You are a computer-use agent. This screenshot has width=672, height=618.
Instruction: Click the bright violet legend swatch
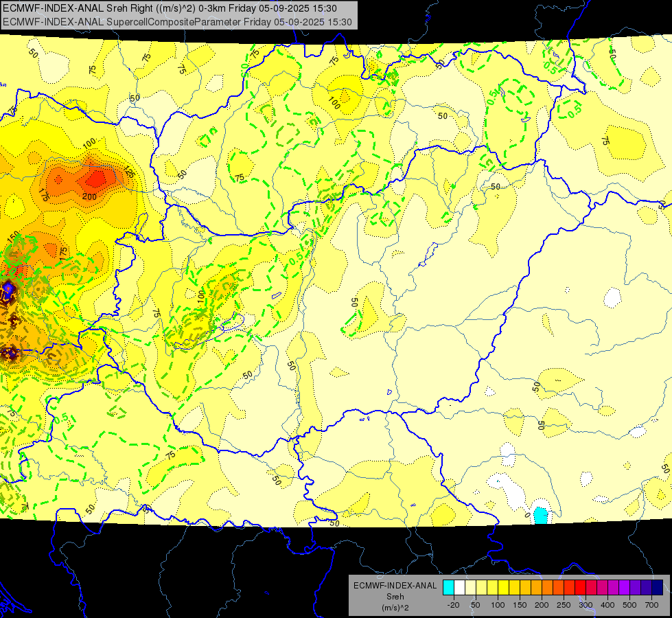[625, 587]
